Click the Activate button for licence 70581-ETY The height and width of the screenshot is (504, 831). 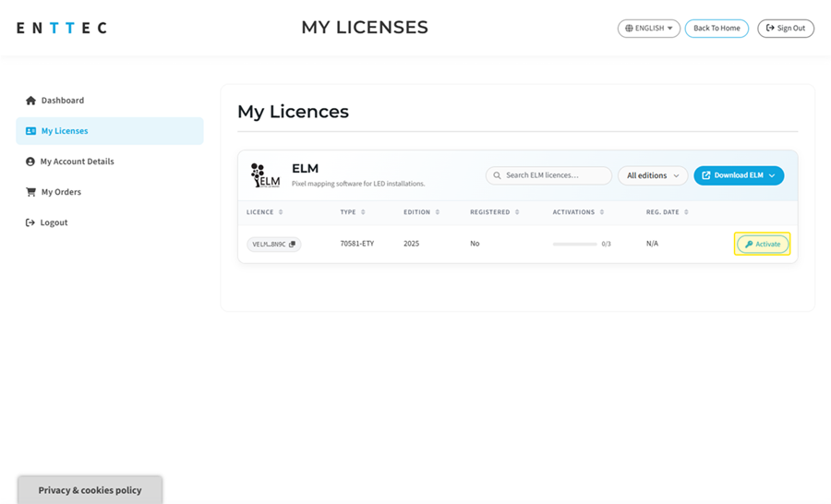[x=763, y=245]
